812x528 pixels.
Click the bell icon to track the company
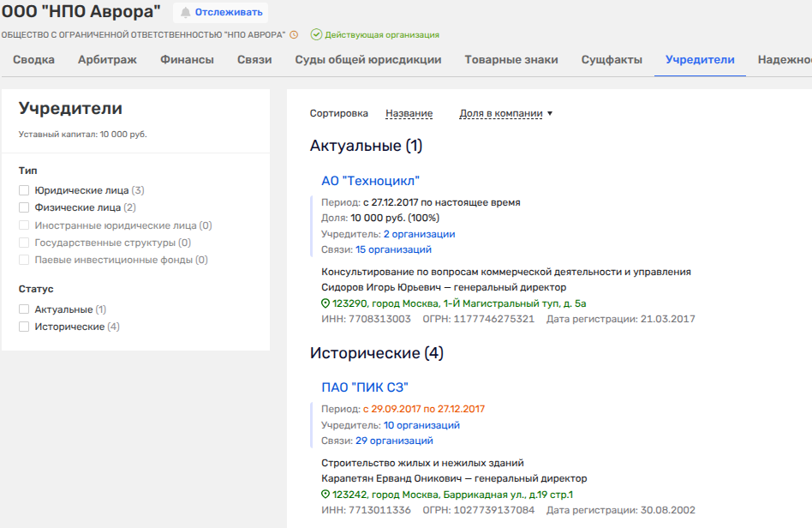(x=185, y=13)
